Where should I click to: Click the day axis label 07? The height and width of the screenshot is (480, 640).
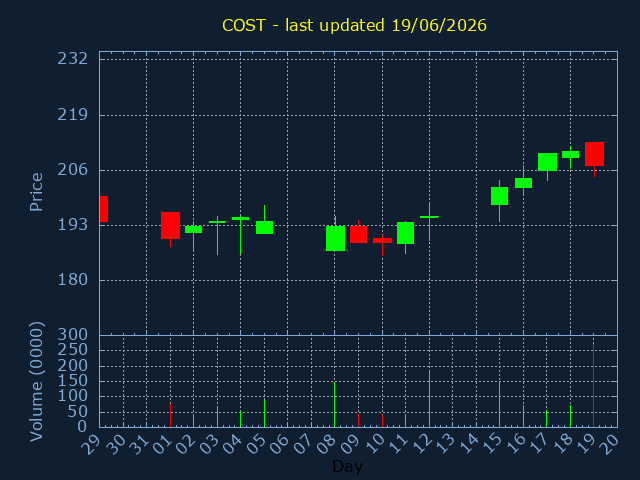[304, 443]
